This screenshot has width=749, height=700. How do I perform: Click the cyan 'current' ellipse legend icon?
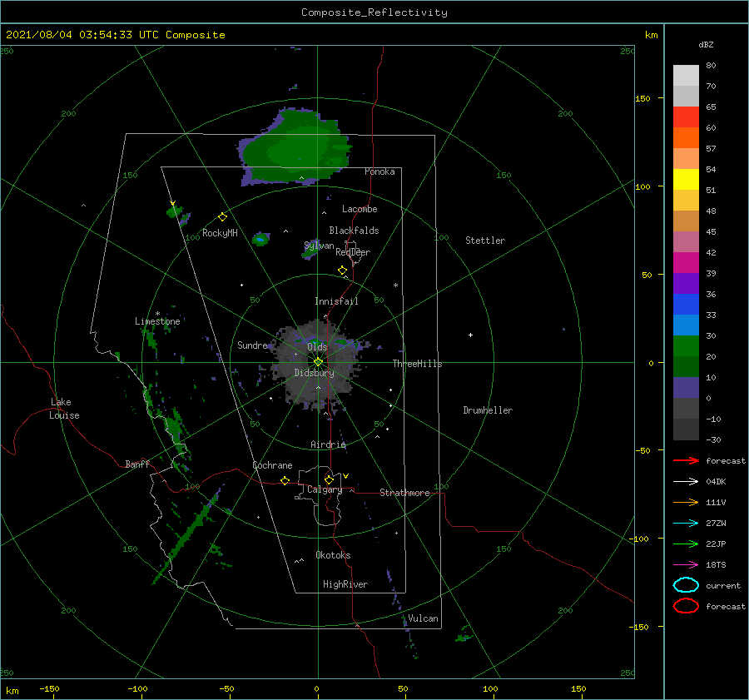click(686, 585)
